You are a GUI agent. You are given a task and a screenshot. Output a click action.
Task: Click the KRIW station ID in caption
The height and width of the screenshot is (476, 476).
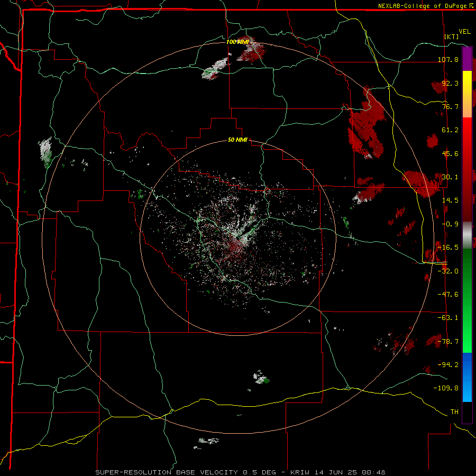click(x=300, y=472)
